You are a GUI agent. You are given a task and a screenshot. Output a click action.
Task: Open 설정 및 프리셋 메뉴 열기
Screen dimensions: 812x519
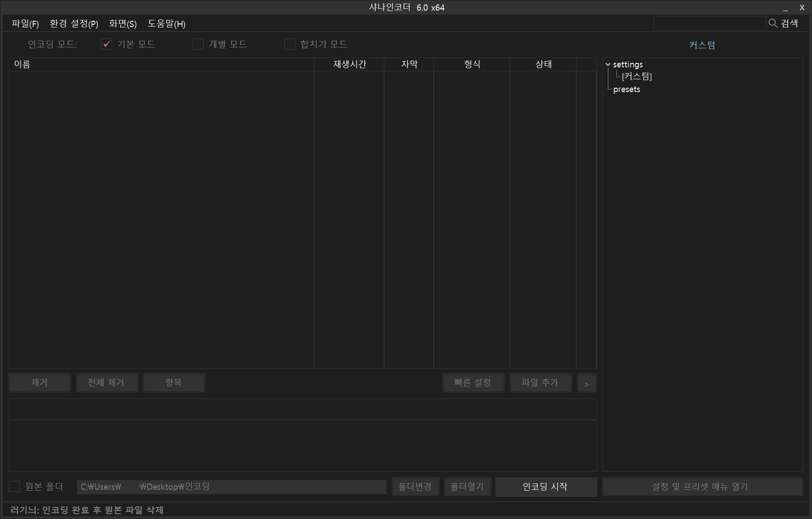click(x=702, y=487)
